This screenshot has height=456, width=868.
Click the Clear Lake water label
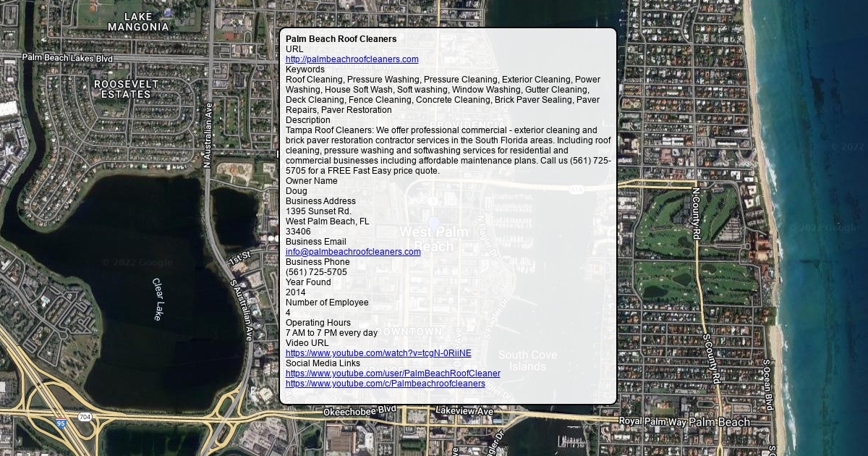coord(158,298)
